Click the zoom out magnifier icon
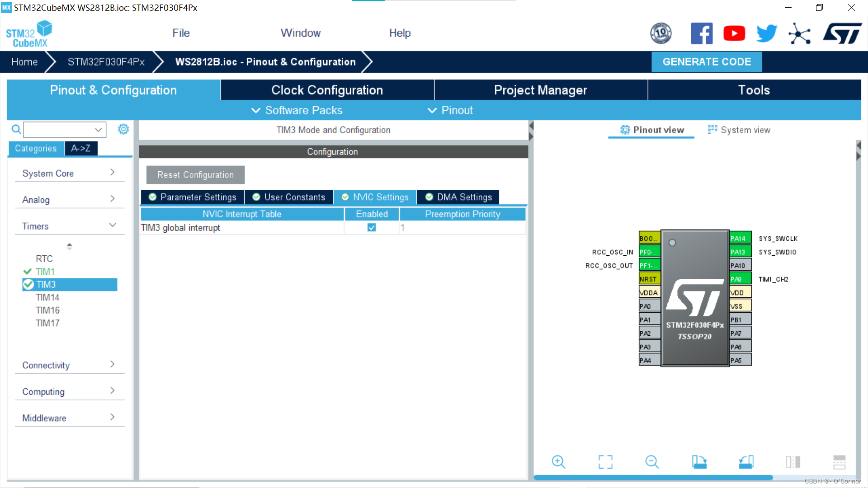Viewport: 868px width, 488px height. tap(652, 462)
